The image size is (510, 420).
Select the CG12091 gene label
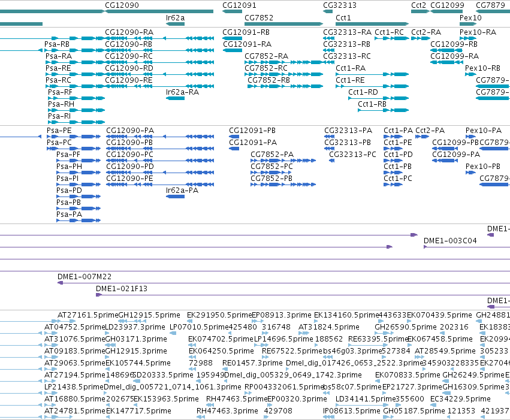[239, 5]
